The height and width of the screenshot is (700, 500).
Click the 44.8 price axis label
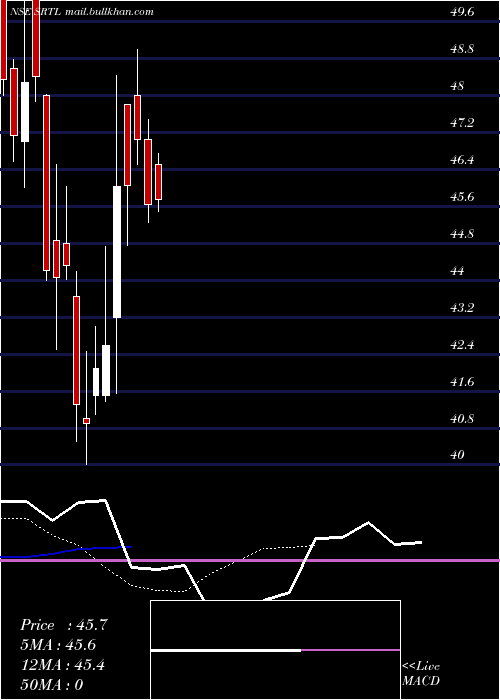click(462, 234)
